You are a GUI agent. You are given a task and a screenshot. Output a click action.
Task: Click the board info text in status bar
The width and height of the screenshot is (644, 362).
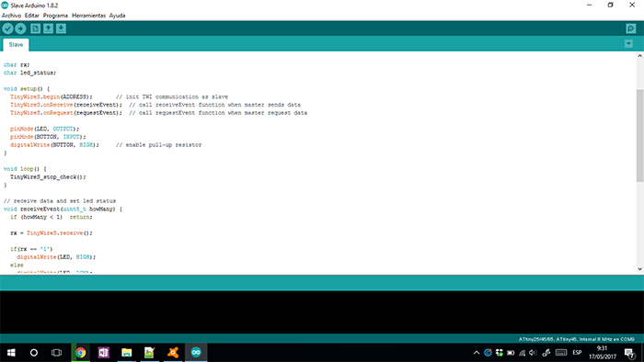pyautogui.click(x=576, y=339)
